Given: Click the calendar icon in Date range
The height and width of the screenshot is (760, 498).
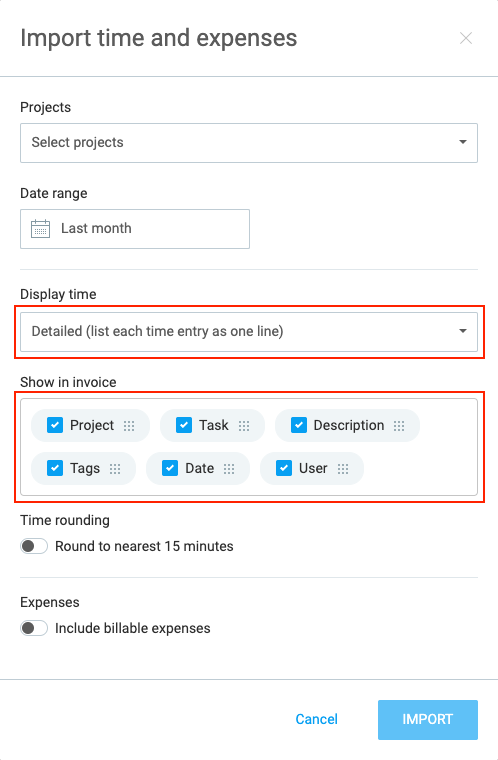Looking at the screenshot, I should pos(40,228).
